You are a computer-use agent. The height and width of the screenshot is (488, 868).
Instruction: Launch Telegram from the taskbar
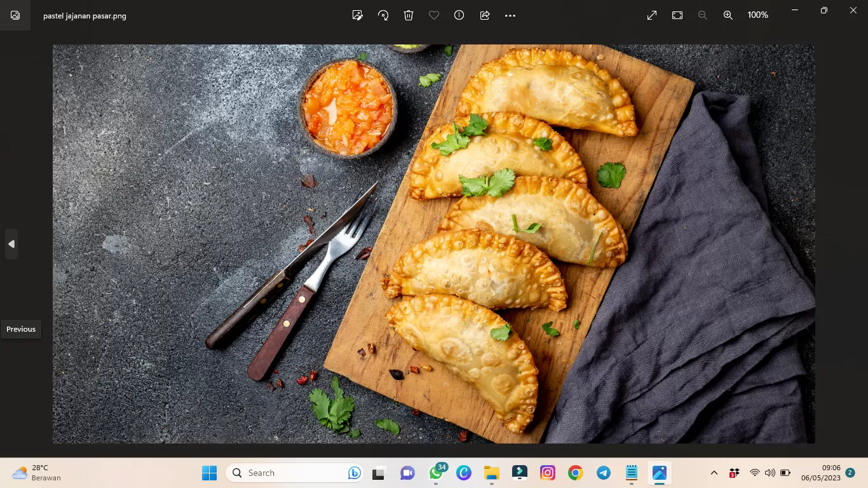click(x=603, y=473)
